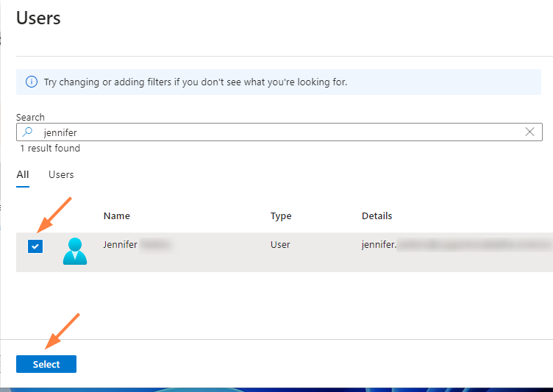Screen dimensions: 553x392
Task: Click the Type column header
Action: [x=281, y=216]
